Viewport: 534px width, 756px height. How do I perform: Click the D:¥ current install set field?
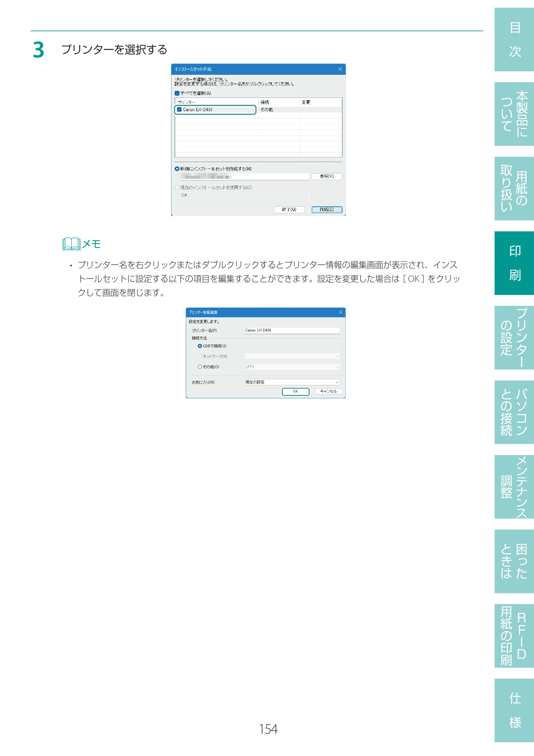tap(245, 195)
